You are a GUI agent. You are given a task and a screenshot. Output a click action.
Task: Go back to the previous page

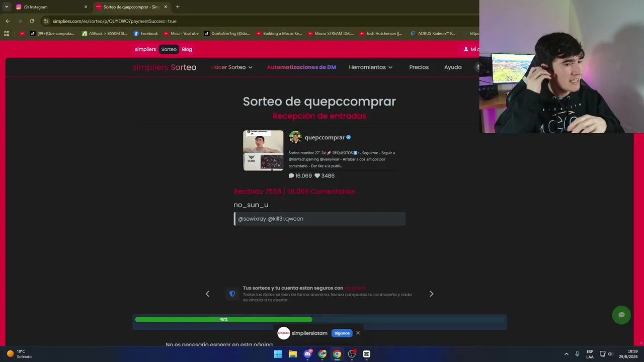[8, 21]
